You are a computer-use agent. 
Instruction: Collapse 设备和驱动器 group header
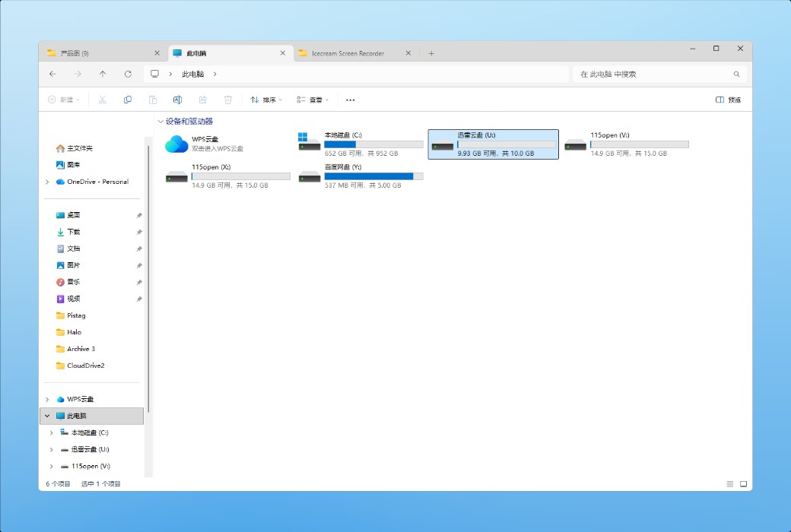tap(160, 122)
